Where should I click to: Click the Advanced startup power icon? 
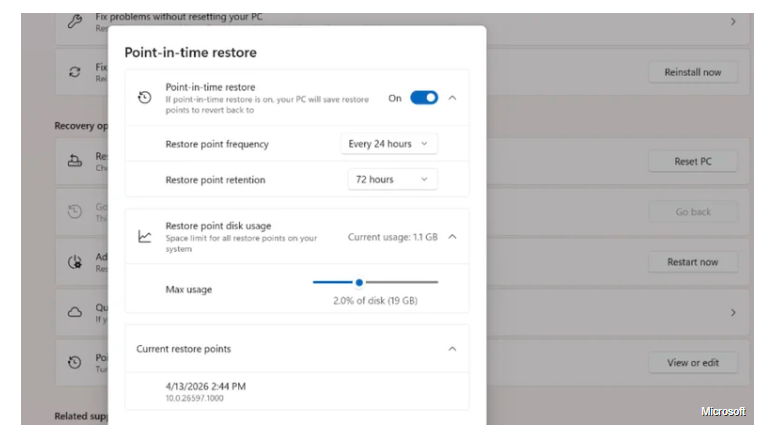click(x=75, y=262)
